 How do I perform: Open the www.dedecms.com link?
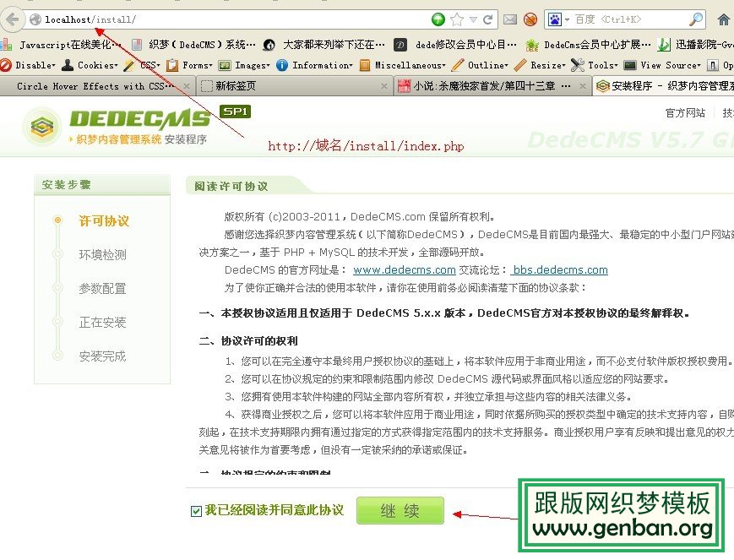(x=405, y=270)
